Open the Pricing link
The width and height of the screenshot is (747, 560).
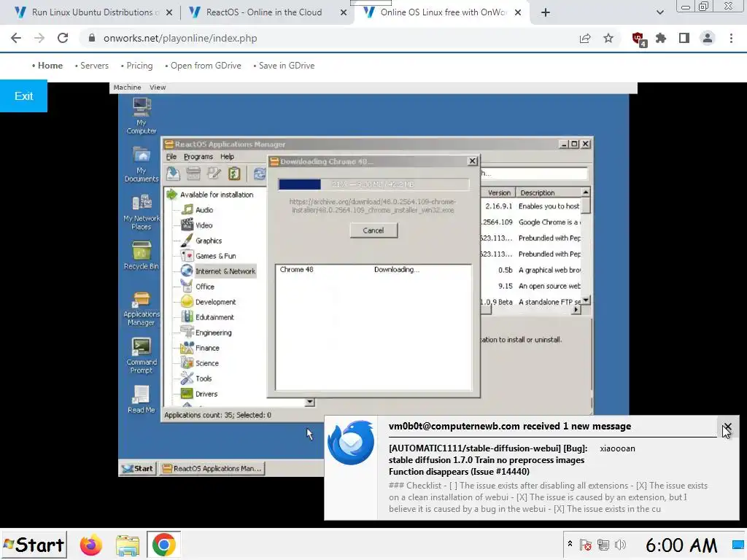point(139,66)
